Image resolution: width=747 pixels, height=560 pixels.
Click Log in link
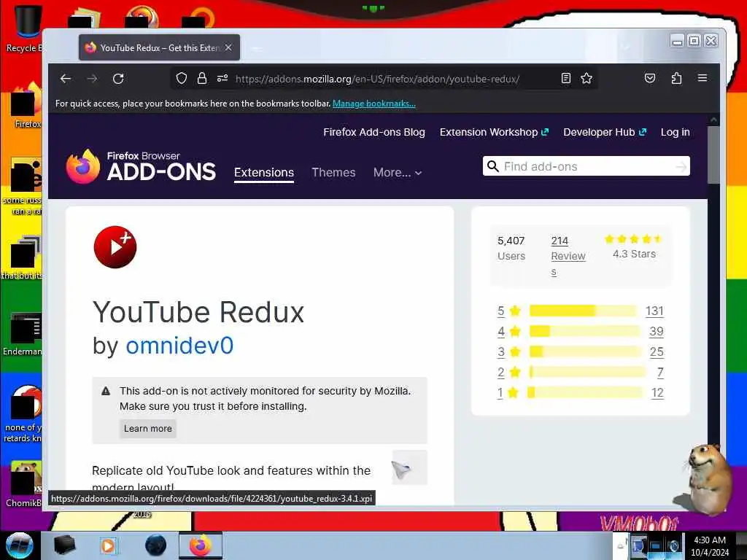pyautogui.click(x=675, y=133)
